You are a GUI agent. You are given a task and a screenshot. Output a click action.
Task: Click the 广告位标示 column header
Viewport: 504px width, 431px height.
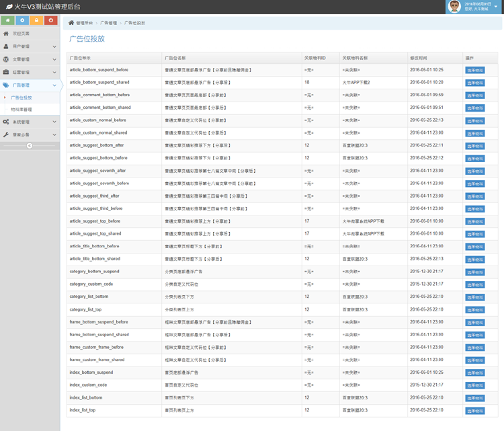point(81,58)
